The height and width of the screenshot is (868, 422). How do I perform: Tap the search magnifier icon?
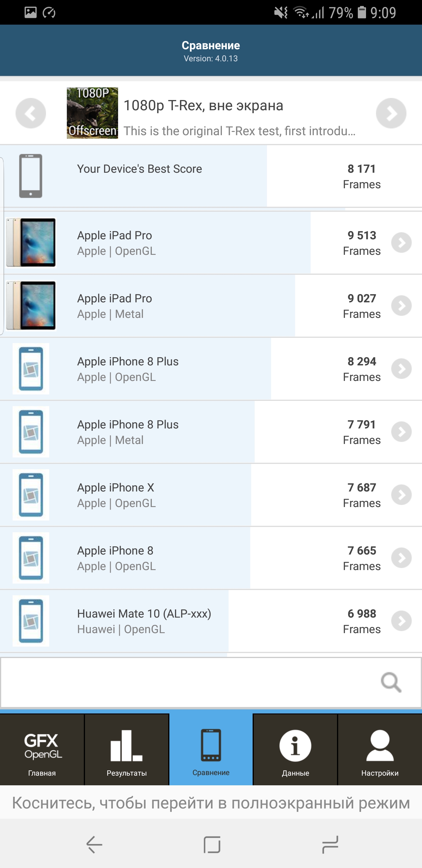point(391,682)
